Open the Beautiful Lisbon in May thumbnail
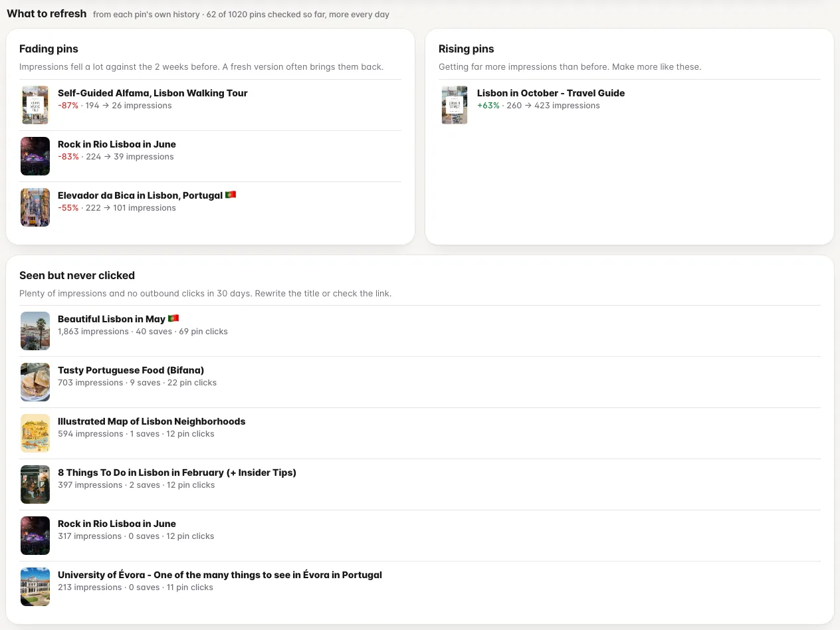This screenshot has height=630, width=840. (x=35, y=331)
